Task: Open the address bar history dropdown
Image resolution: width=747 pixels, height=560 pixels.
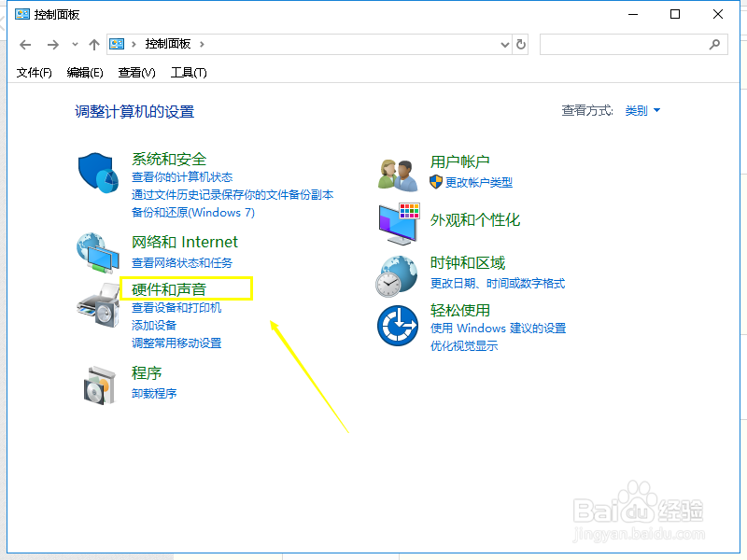Action: pos(504,44)
